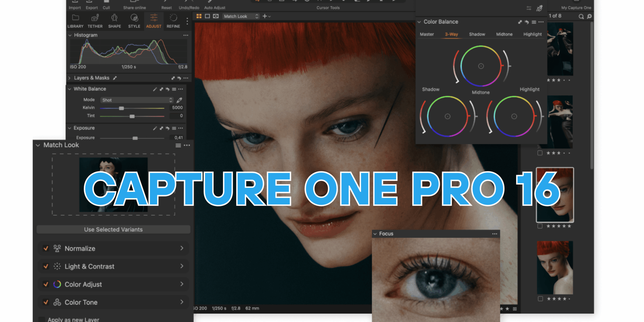Collapse the Focus panel
Image resolution: width=644 pixels, height=322 pixels.
(x=375, y=234)
